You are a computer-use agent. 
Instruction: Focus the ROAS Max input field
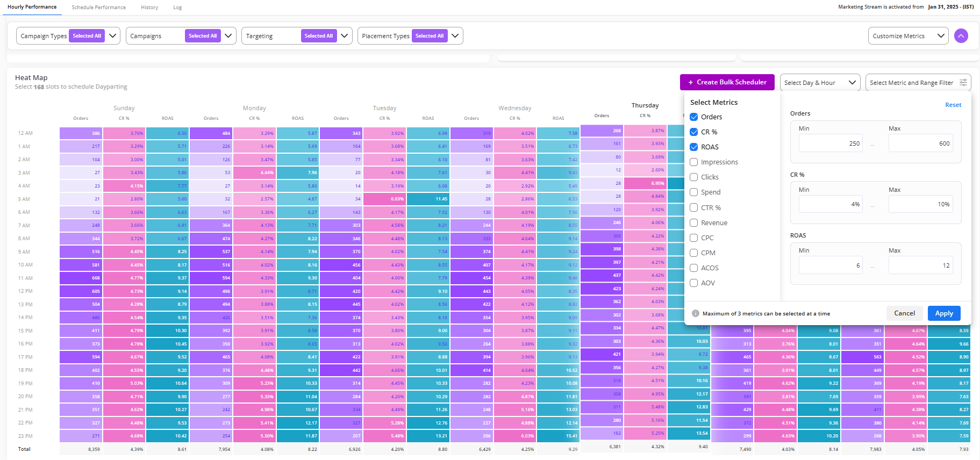coord(920,265)
